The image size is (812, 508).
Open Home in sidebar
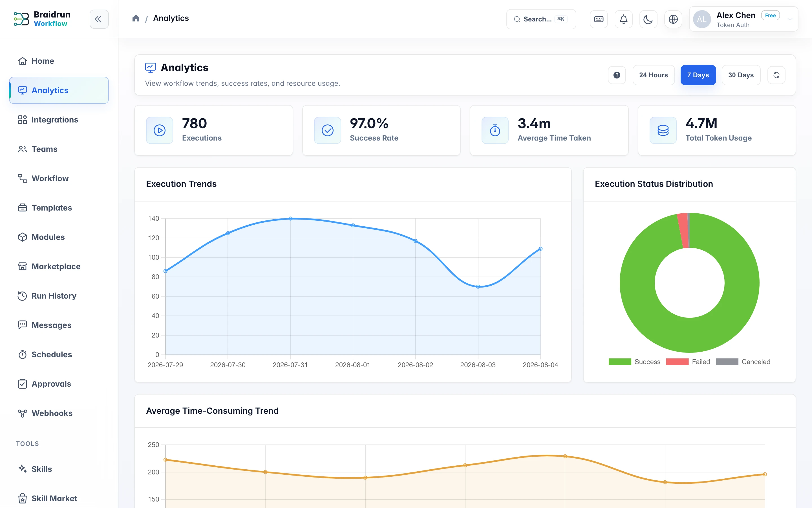click(59, 61)
